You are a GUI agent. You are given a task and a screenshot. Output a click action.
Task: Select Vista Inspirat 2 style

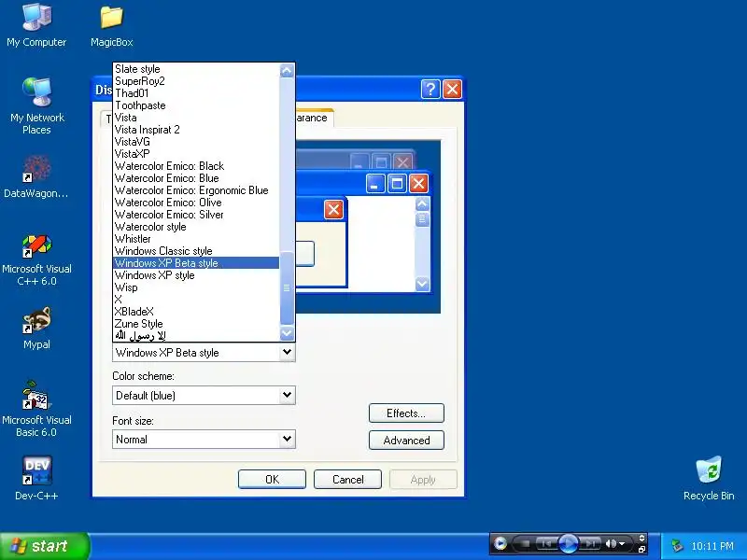(196, 130)
